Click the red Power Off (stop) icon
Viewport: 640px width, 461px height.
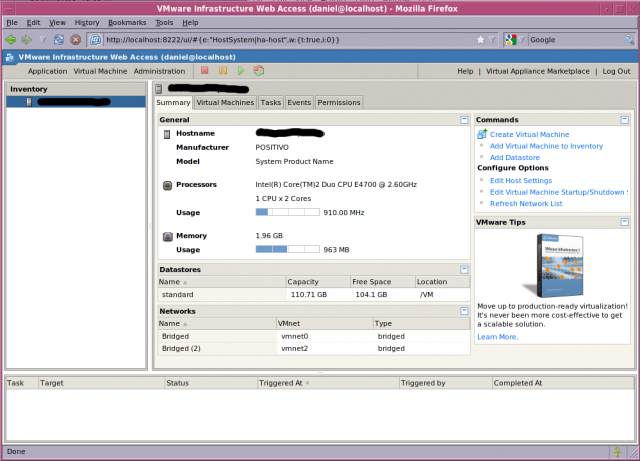pos(204,71)
